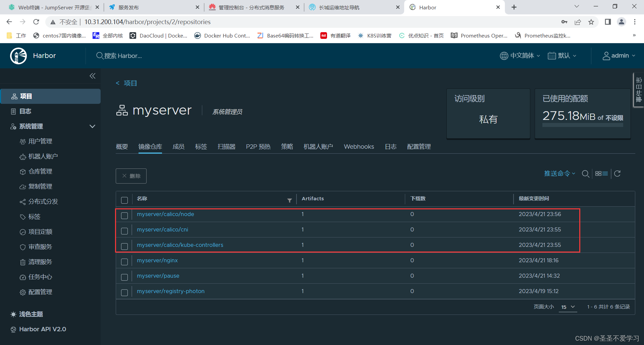Check the myserver/nginx row checkbox
This screenshot has width=644, height=345.
tap(124, 262)
